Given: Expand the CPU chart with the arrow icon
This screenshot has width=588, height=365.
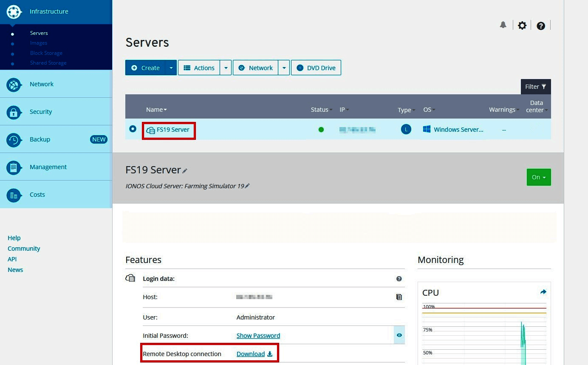Looking at the screenshot, I should pos(543,292).
